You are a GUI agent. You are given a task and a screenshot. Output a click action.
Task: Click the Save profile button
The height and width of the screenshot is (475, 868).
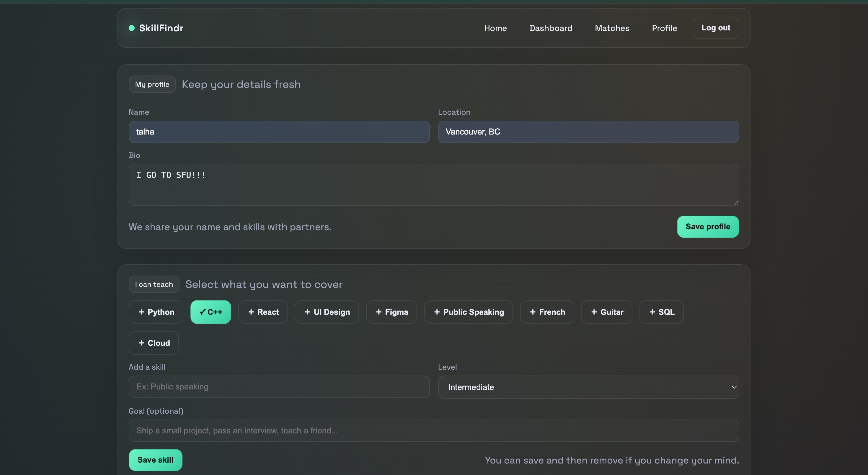(x=708, y=227)
